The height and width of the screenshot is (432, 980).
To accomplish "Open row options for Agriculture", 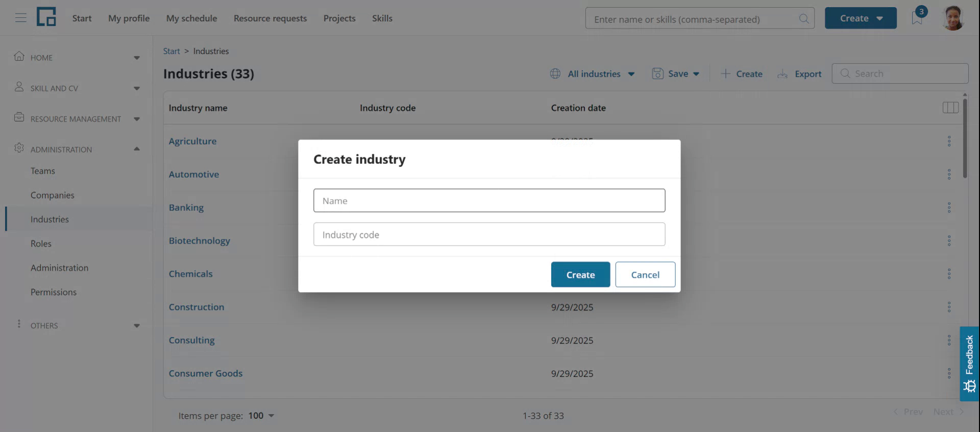I will tap(949, 141).
